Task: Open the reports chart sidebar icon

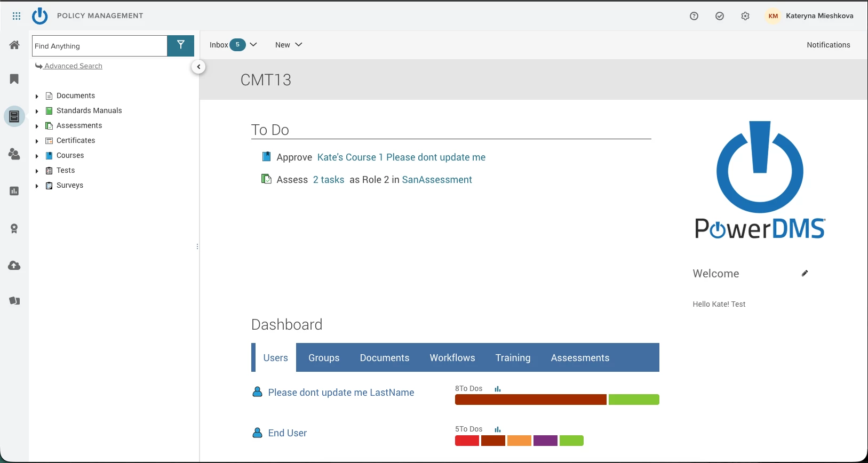Action: (x=14, y=191)
